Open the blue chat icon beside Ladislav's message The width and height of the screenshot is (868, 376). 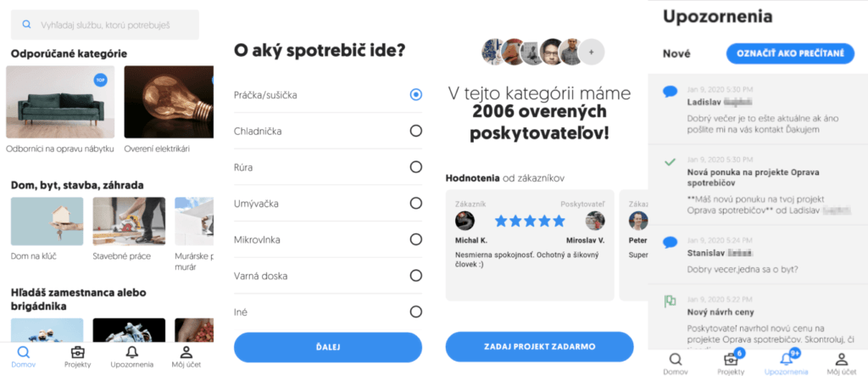pos(670,92)
